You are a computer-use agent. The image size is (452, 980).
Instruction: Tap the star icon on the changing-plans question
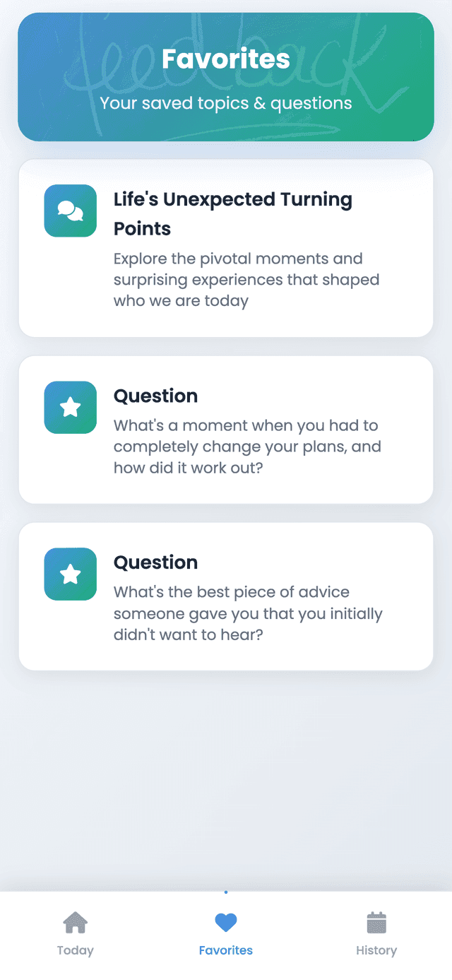70,407
